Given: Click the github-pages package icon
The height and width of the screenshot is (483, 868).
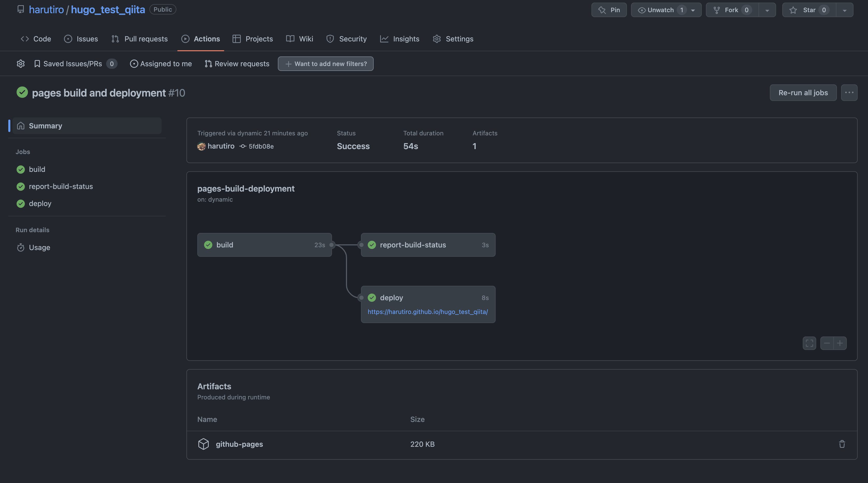Looking at the screenshot, I should [203, 444].
